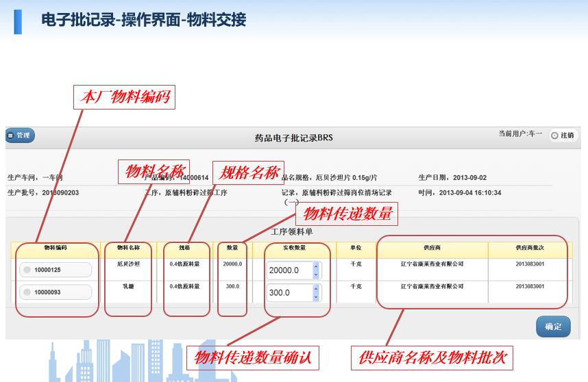Click the 药品电子批记录BRS page title

(x=293, y=138)
